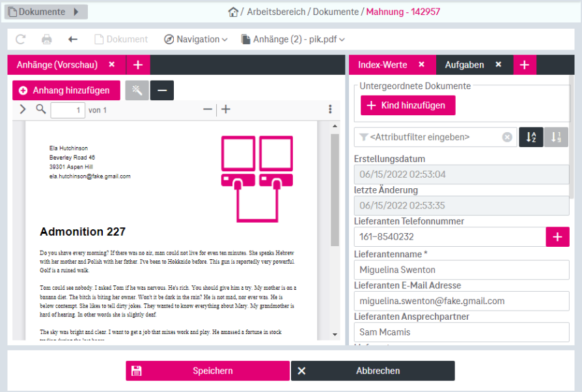
Task: Click the Lieferantenname input field
Action: (x=461, y=270)
